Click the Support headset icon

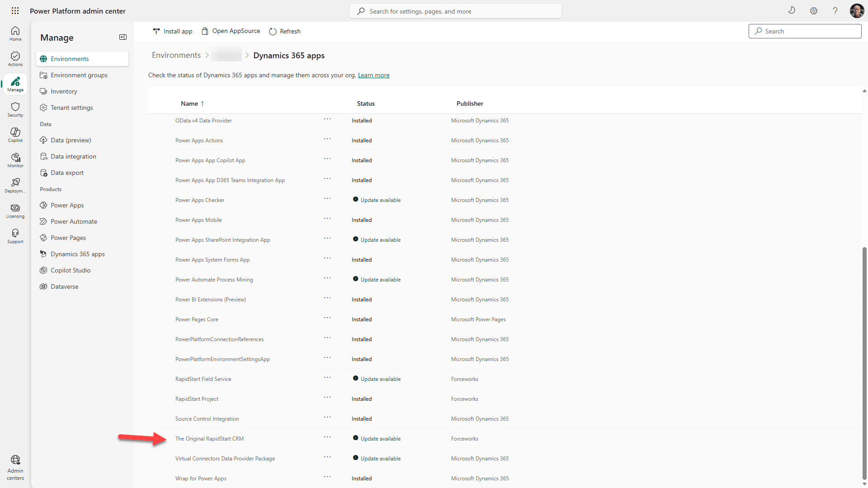(15, 235)
